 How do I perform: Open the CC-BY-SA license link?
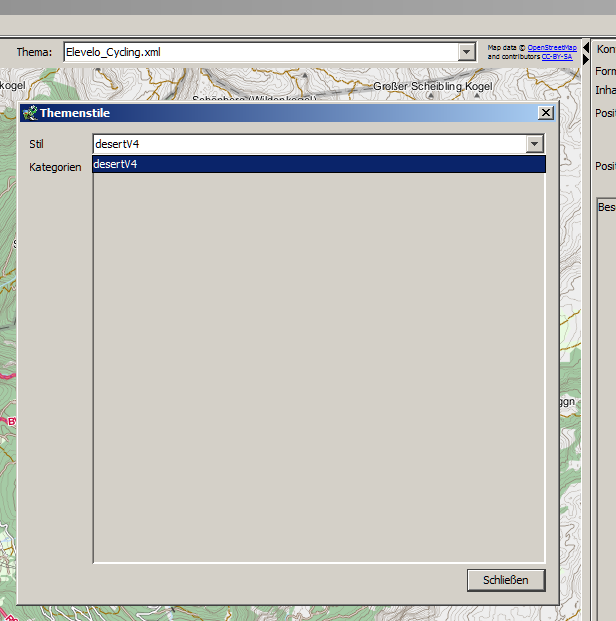tap(557, 57)
